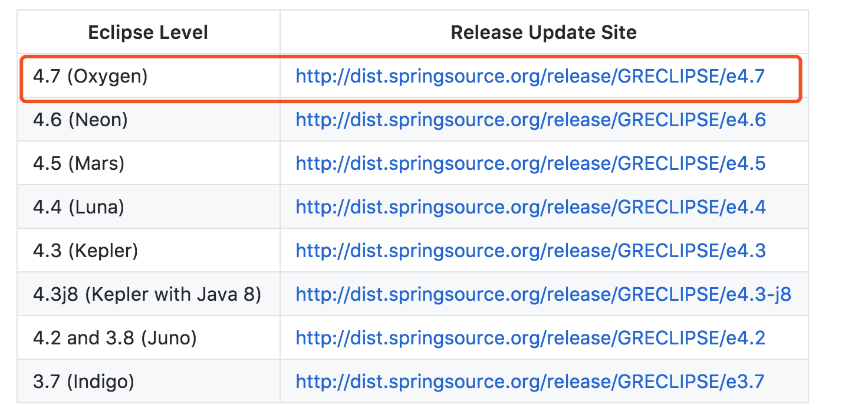
Task: Open the e4.7 Oxygen update site link
Action: (530, 76)
